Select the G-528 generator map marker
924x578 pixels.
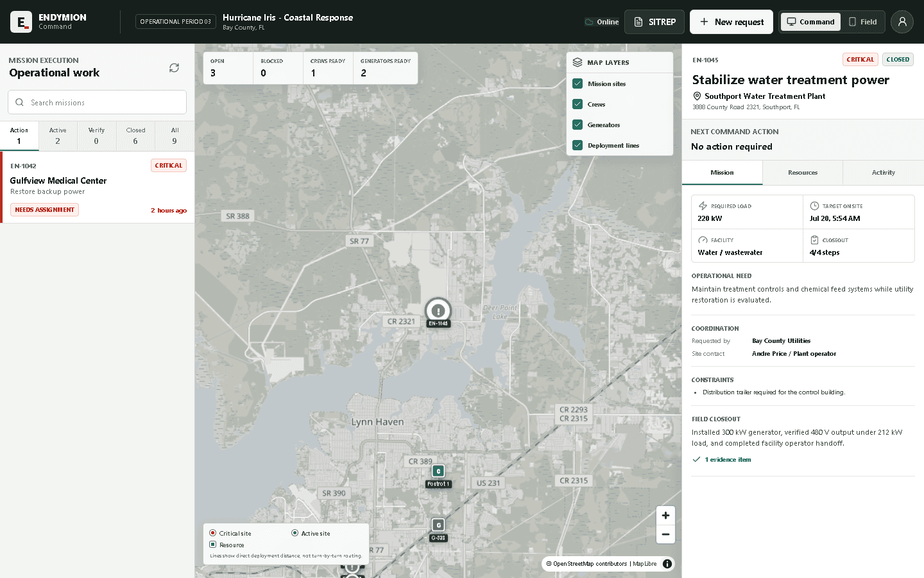[438, 525]
